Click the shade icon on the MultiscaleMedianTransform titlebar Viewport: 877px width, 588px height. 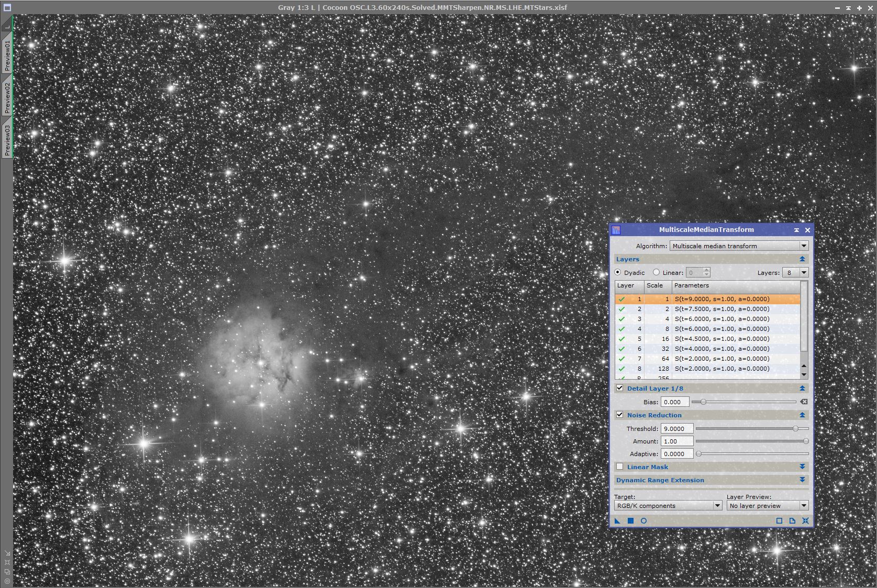[x=796, y=230]
